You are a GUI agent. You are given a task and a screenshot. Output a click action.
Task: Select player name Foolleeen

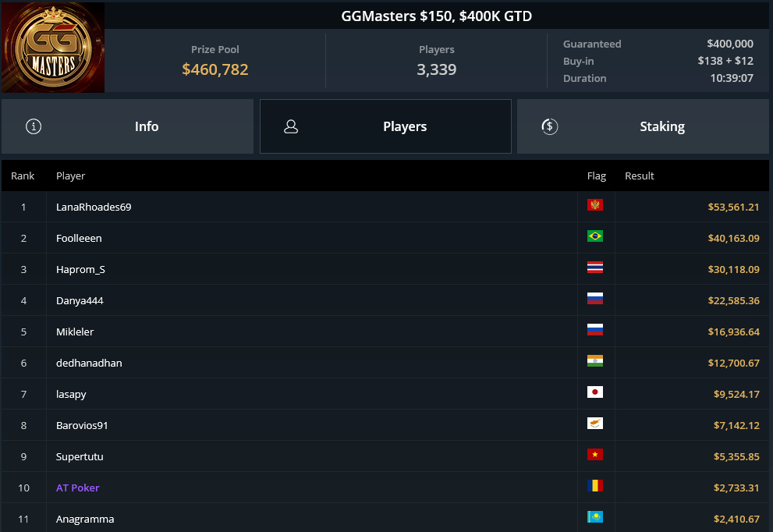coord(79,238)
